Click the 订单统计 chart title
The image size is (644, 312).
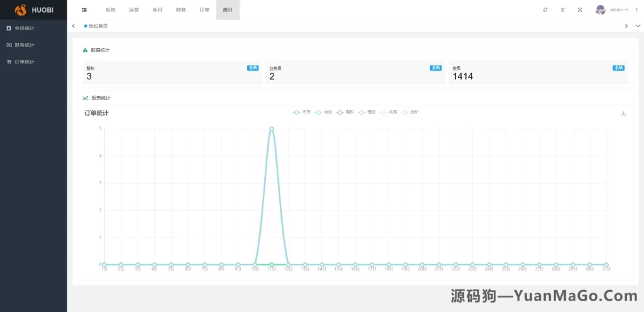96,113
